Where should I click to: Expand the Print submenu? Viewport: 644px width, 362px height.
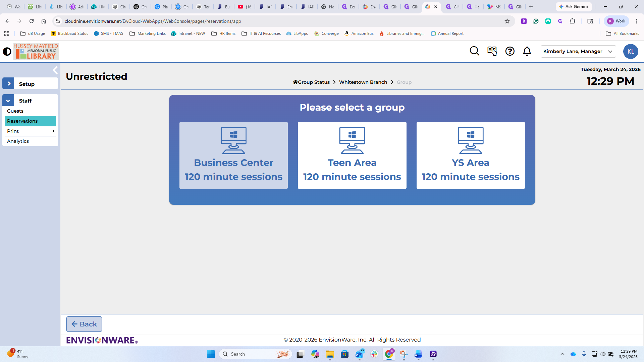point(53,131)
